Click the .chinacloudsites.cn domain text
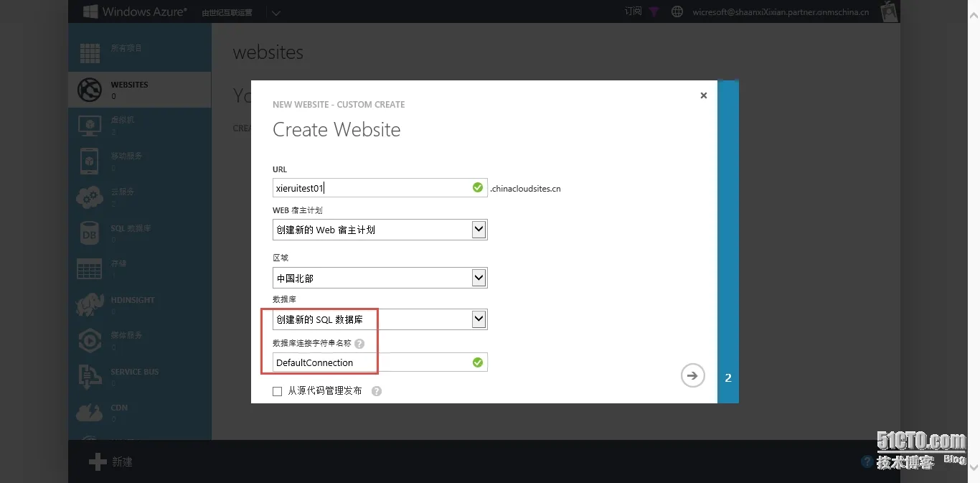Image resolution: width=980 pixels, height=483 pixels. point(525,189)
